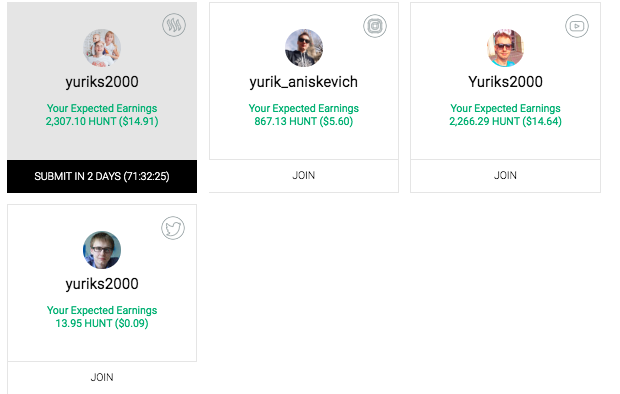Open yuriks2000 Steem avatar photo
620x394 pixels.
point(102,48)
